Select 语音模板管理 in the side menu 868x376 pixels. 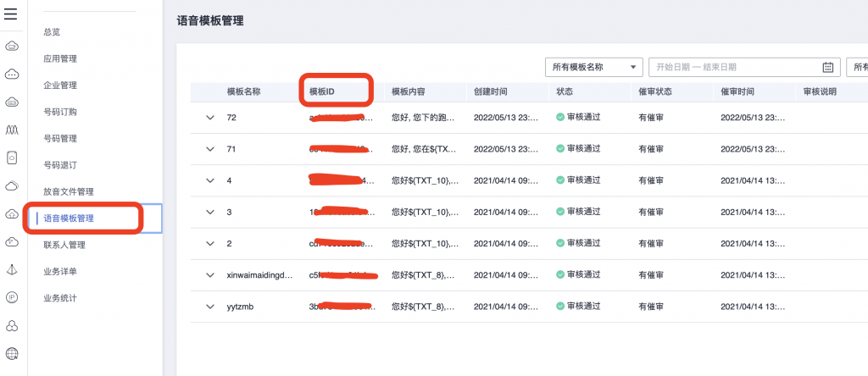69,218
